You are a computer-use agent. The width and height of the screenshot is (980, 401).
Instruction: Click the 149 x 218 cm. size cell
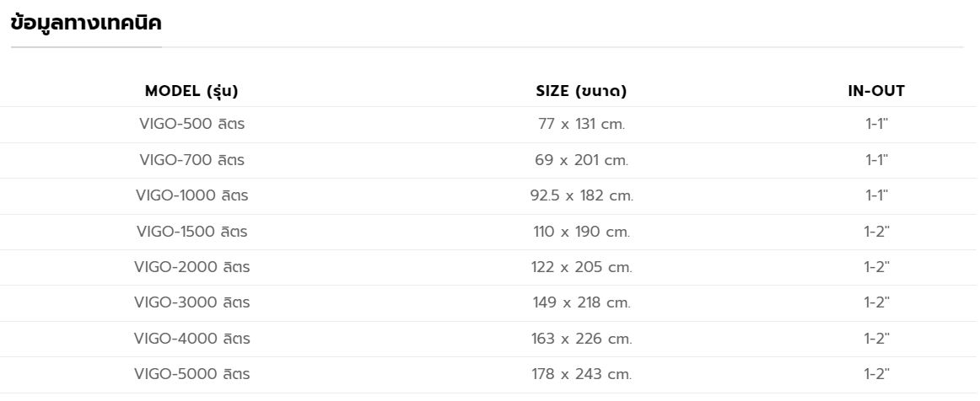[581, 302]
